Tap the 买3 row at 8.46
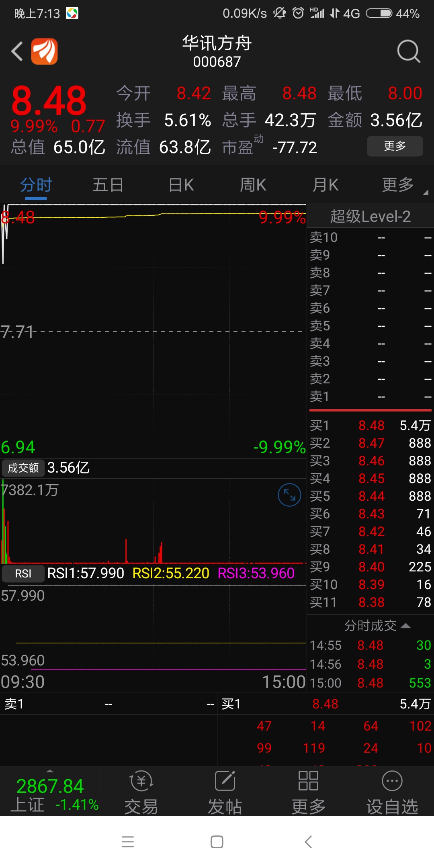 (370, 461)
